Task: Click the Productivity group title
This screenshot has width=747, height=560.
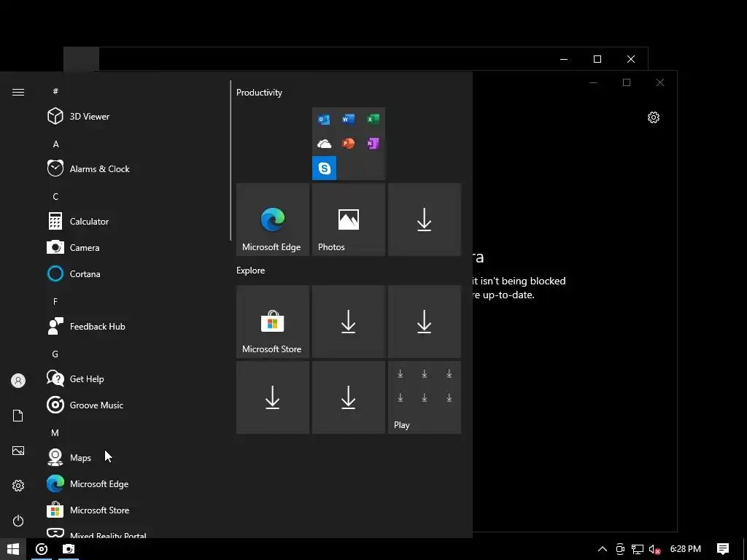Action: [x=259, y=93]
